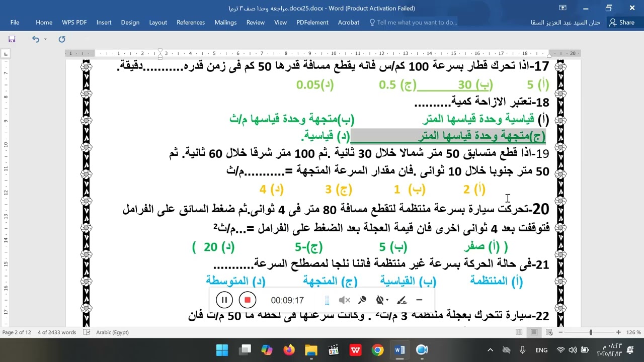Click the first line indent marker on ruler
Image resolution: width=644 pixels, height=362 pixels.
coord(160,51)
